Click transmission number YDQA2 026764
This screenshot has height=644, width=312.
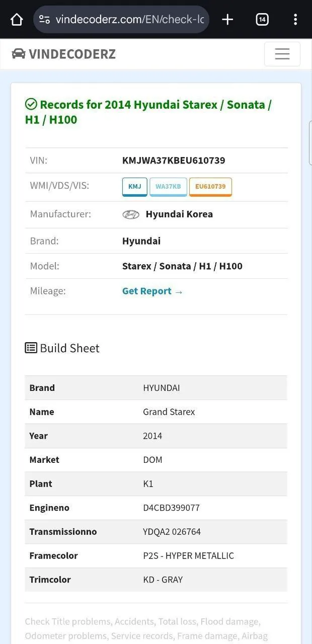point(172,532)
